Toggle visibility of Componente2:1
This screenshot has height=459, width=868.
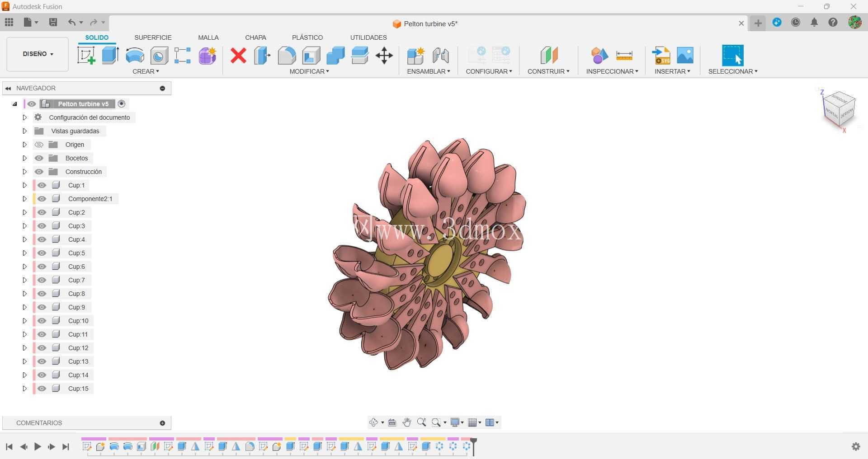click(42, 199)
